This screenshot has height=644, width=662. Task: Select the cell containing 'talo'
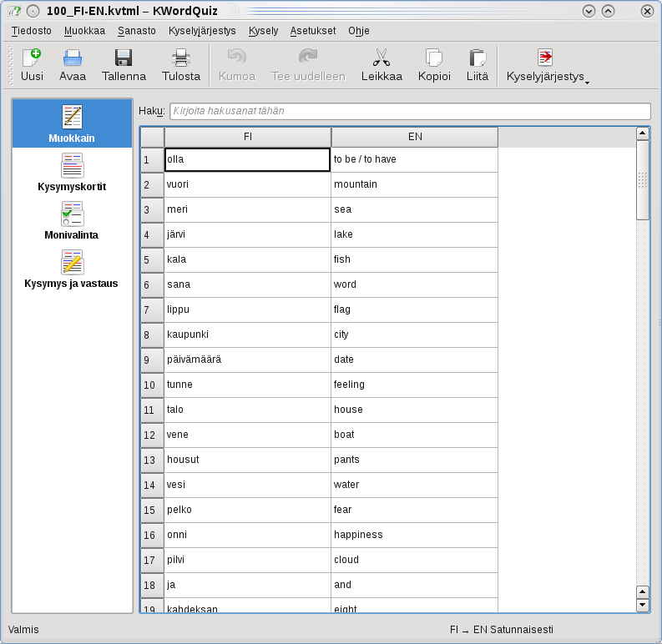click(247, 410)
